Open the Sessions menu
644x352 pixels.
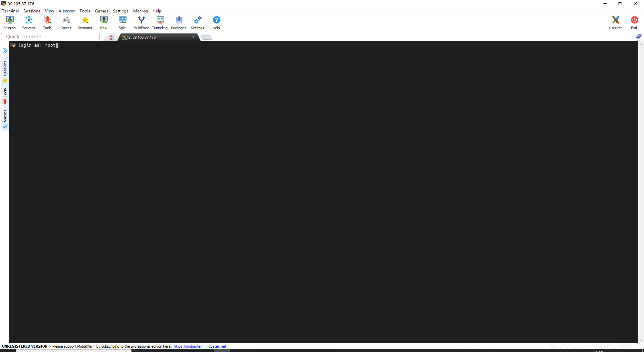click(x=32, y=11)
